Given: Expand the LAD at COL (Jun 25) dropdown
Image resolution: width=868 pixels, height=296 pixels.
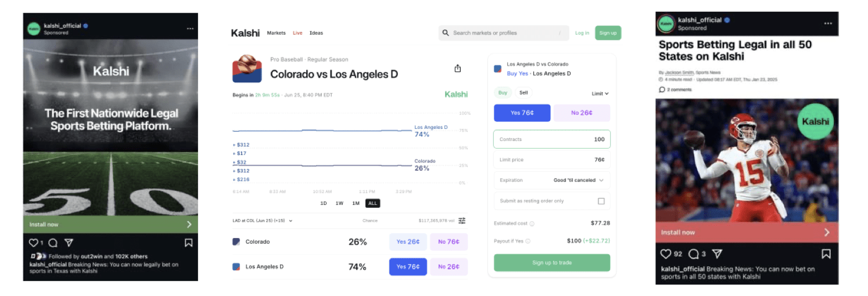Looking at the screenshot, I should pyautogui.click(x=263, y=221).
